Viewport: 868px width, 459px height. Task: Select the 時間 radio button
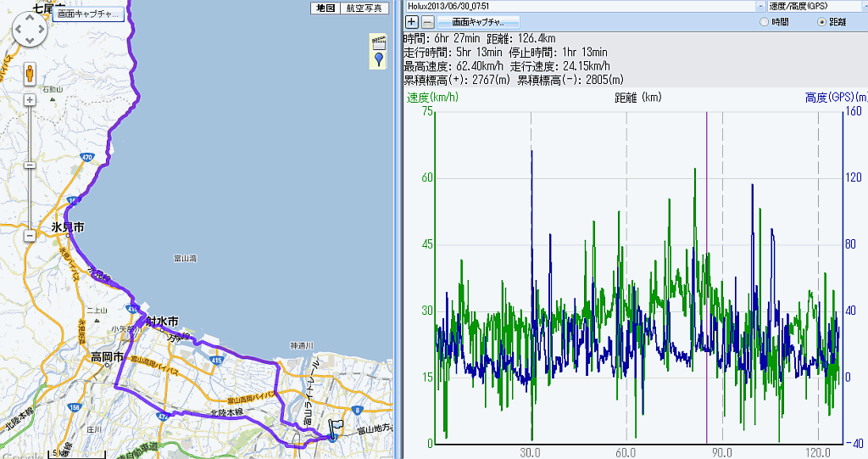[765, 22]
